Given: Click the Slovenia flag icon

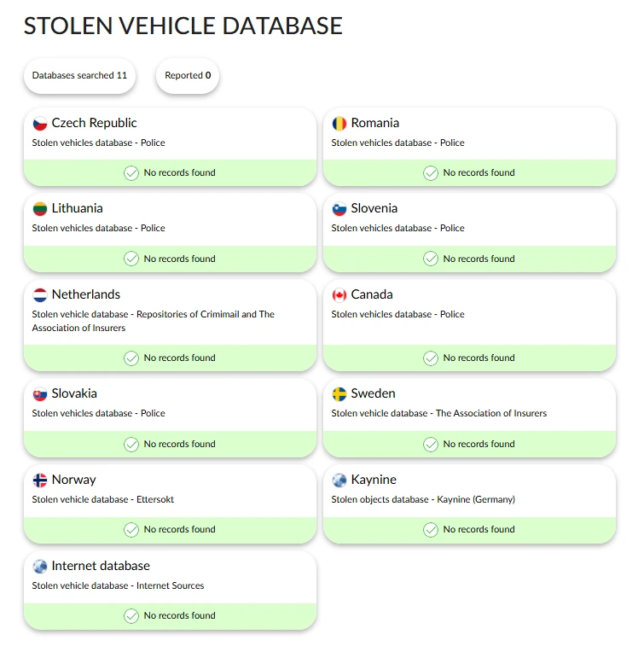Looking at the screenshot, I should [x=339, y=209].
